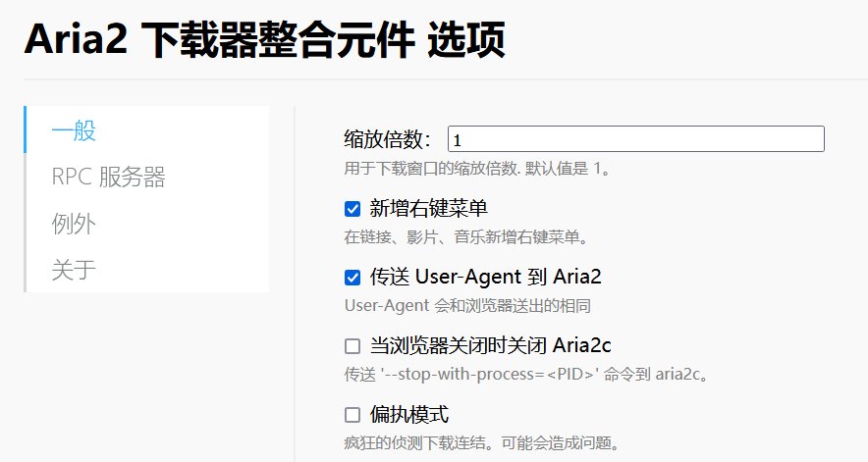This screenshot has width=868, height=462.
Task: Click the 缩放倍数 field label
Action: tap(389, 139)
